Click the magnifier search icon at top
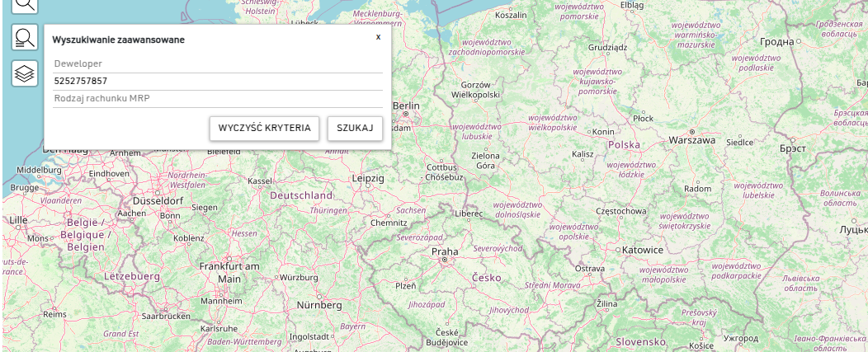This screenshot has height=352, width=868. (25, 4)
